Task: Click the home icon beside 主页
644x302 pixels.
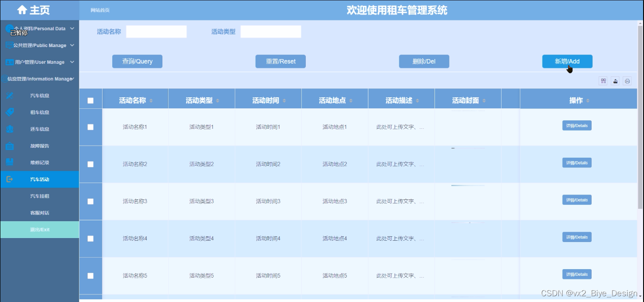Action: pos(22,10)
